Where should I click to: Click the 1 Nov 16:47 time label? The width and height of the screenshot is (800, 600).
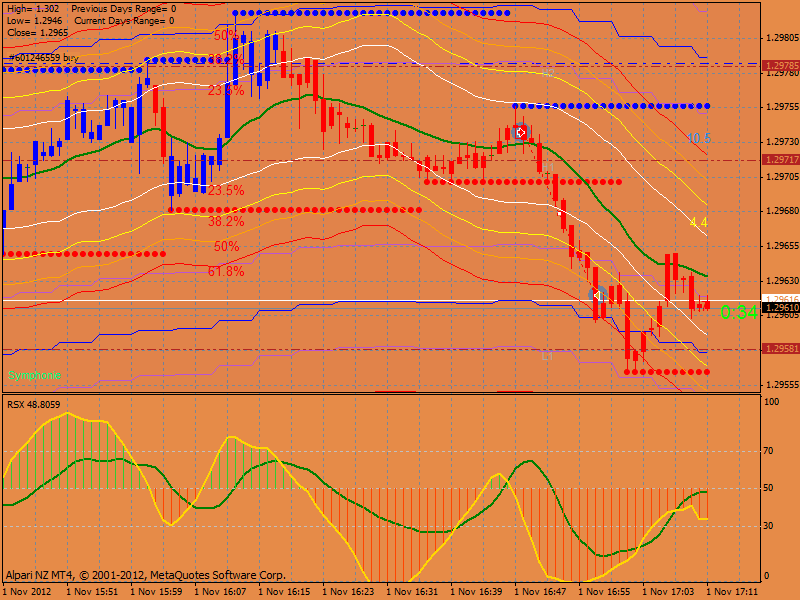coord(540,592)
